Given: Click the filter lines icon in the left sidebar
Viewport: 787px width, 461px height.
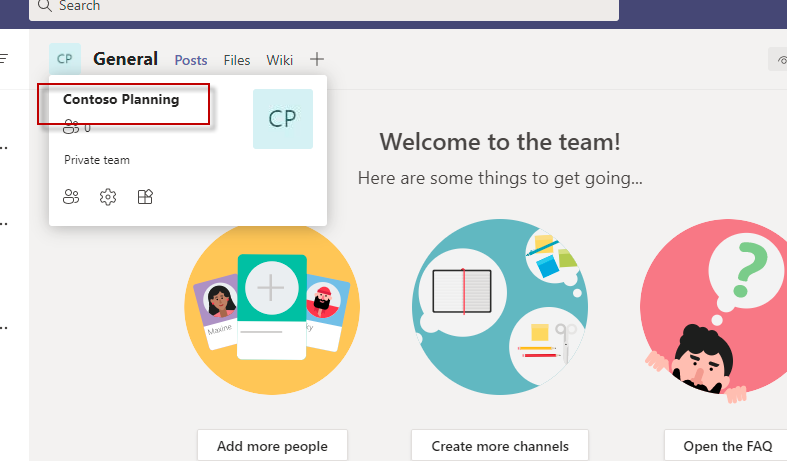Looking at the screenshot, I should (x=4, y=59).
